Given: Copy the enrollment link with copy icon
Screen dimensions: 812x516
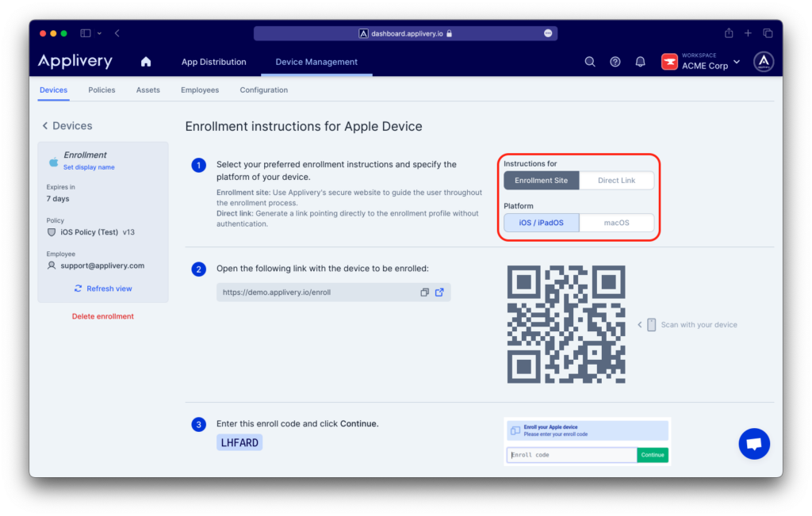Looking at the screenshot, I should click(x=425, y=292).
